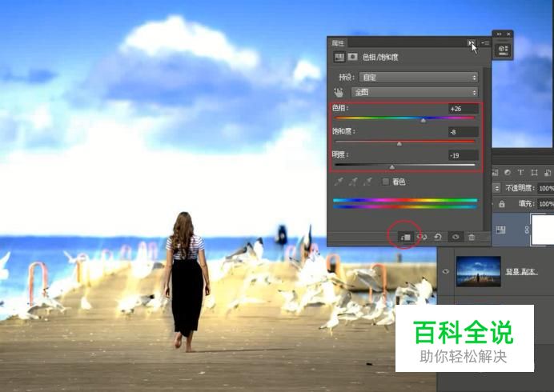
Task: Click the shape layer filter icon
Action: (x=534, y=172)
